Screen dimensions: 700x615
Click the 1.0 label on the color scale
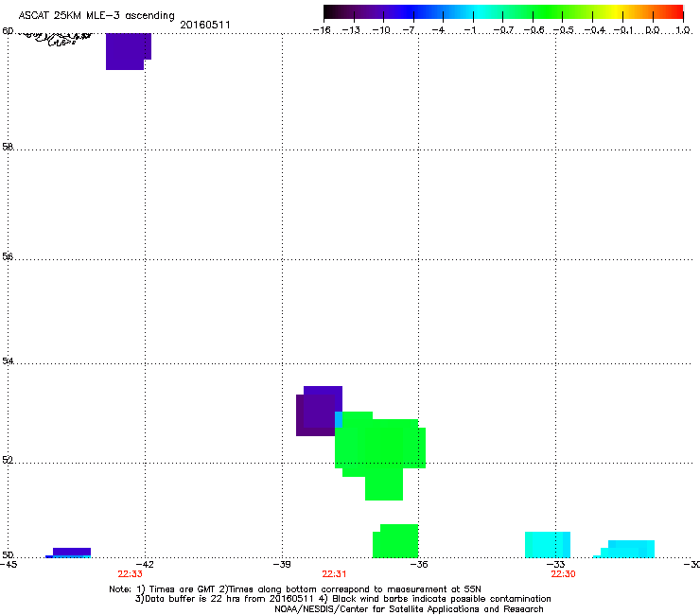683,30
